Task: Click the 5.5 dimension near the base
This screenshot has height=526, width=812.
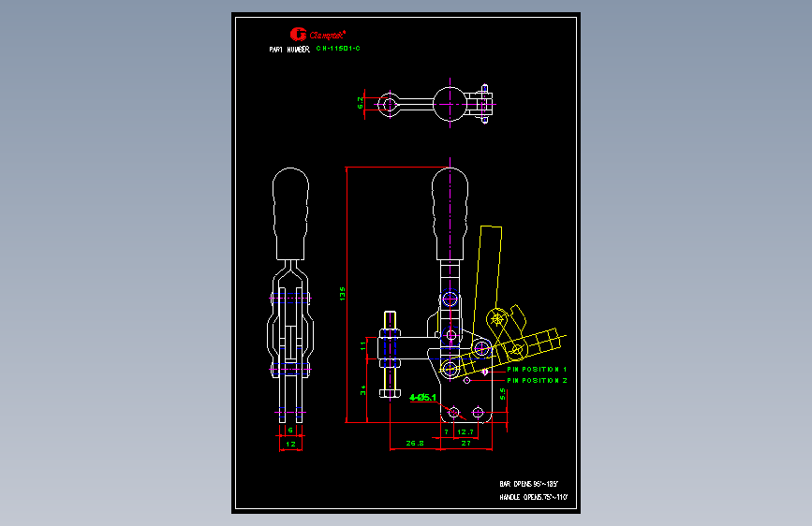Action: 502,394
